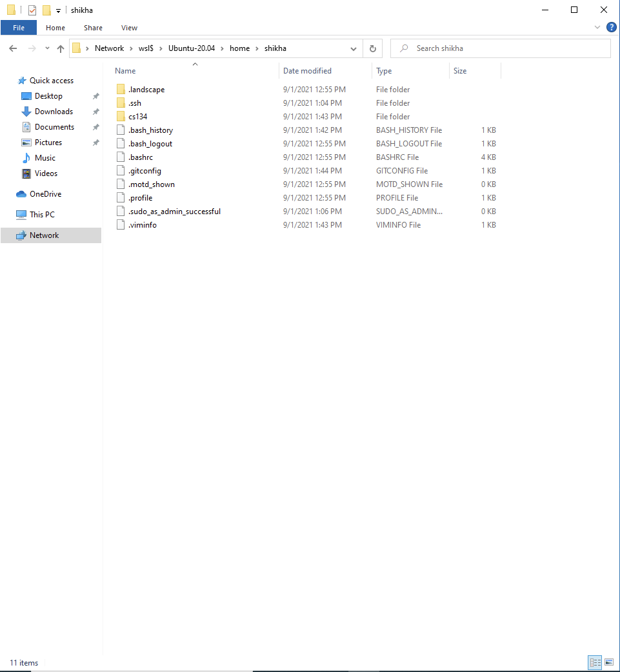Image resolution: width=620 pixels, height=672 pixels.
Task: Go back using the Back arrow
Action: click(13, 48)
